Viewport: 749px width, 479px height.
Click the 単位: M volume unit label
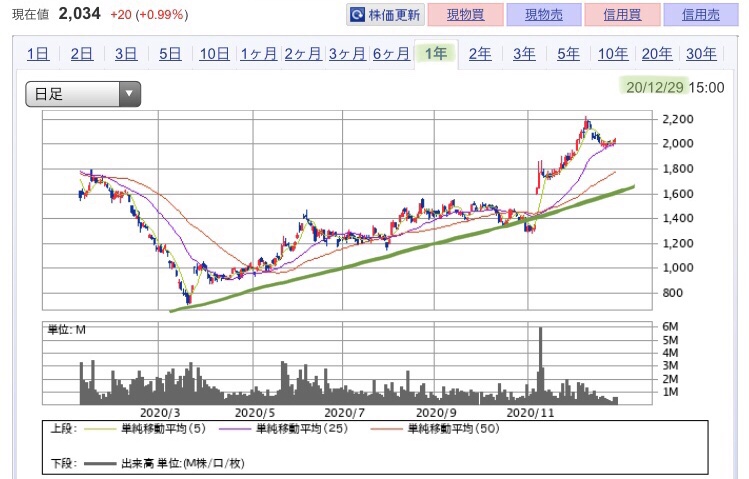tap(66, 330)
